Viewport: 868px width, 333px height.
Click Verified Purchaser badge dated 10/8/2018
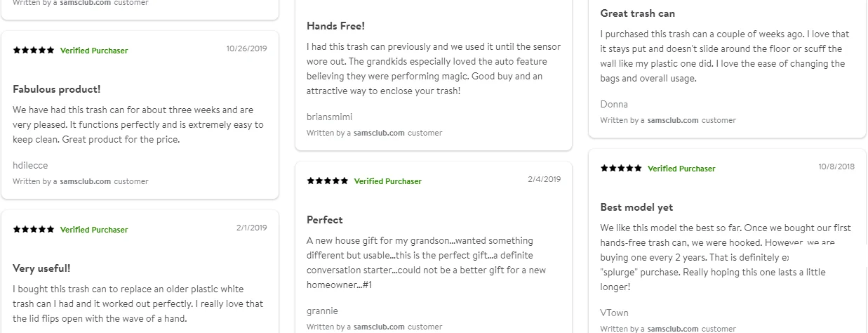[681, 169]
